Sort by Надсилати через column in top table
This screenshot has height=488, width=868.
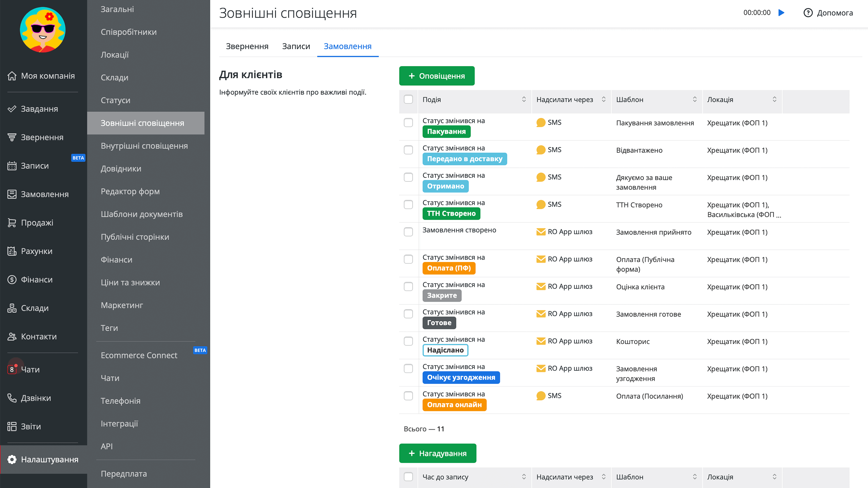point(604,99)
